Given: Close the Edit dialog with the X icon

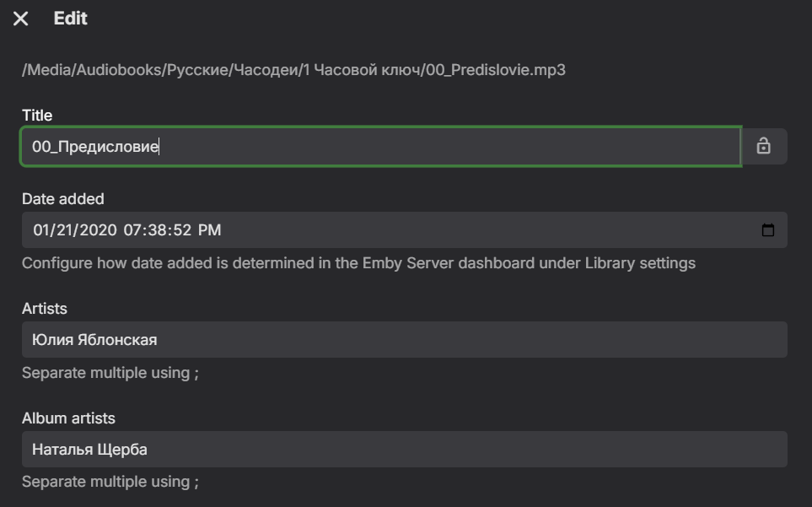Looking at the screenshot, I should click(x=21, y=19).
